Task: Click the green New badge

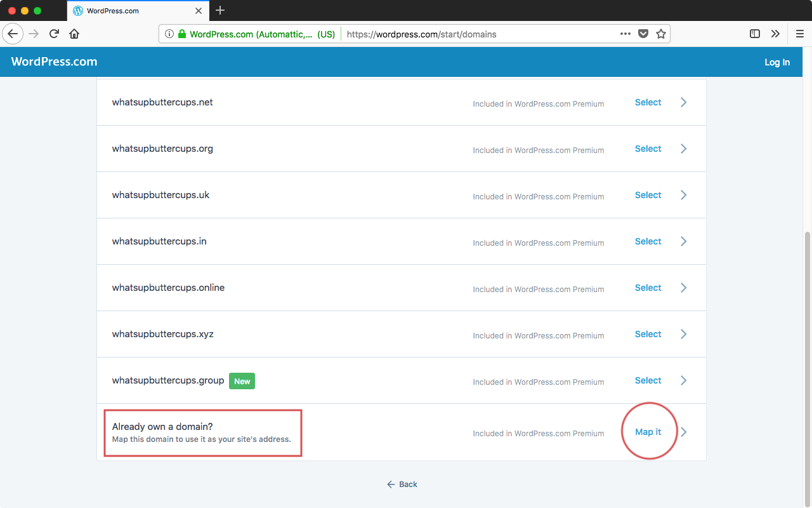Action: coord(242,381)
